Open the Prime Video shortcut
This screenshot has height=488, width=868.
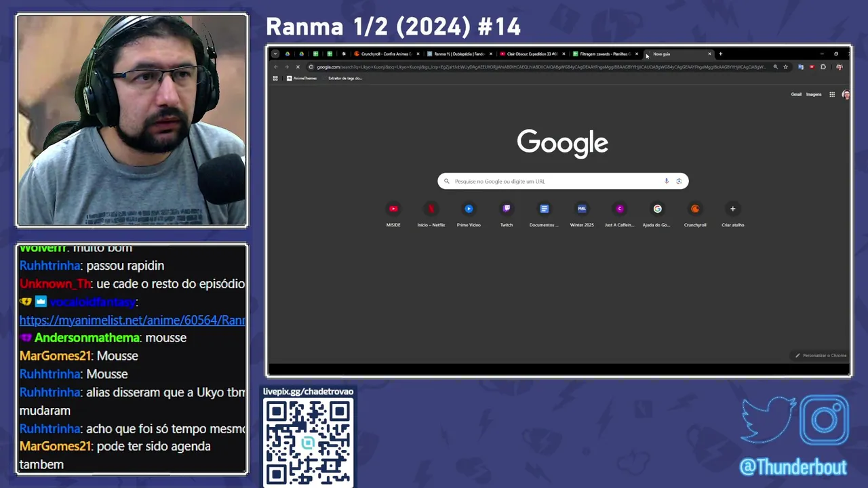point(469,215)
